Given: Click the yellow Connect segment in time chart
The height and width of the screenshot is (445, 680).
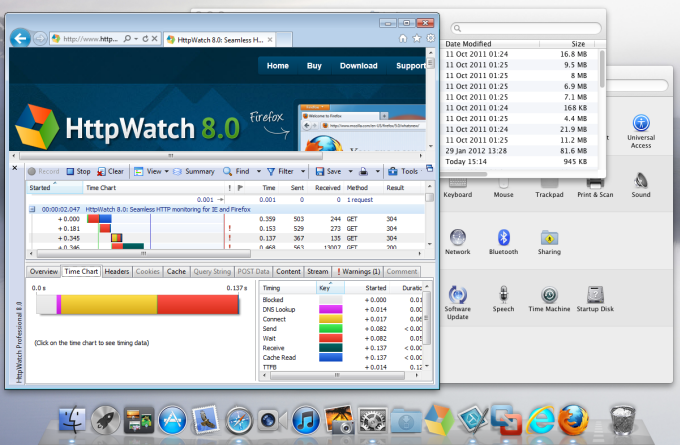Looking at the screenshot, I should point(109,304).
